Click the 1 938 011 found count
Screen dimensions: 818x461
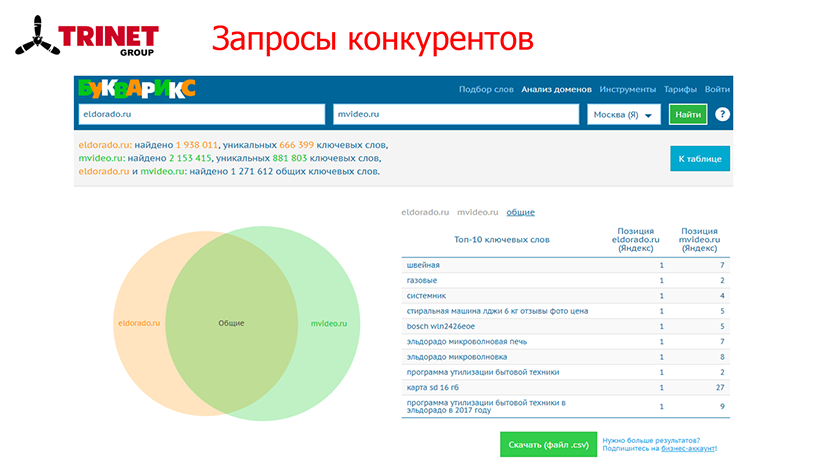pos(197,145)
